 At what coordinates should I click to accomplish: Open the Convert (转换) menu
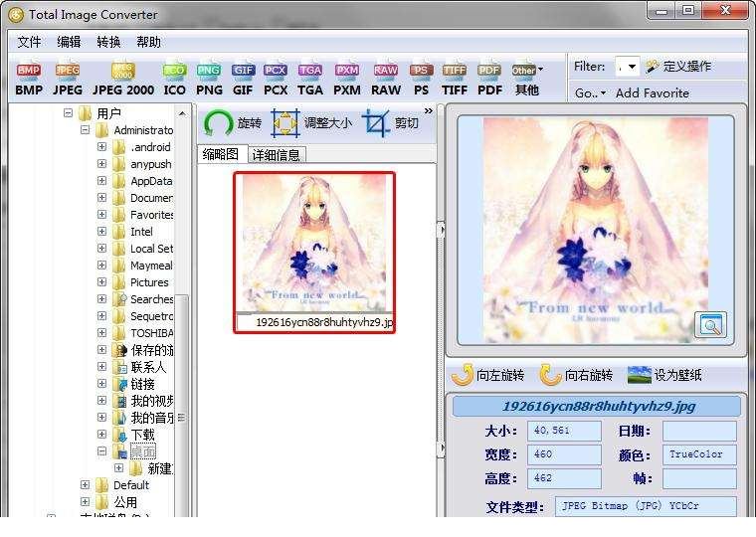tap(108, 42)
